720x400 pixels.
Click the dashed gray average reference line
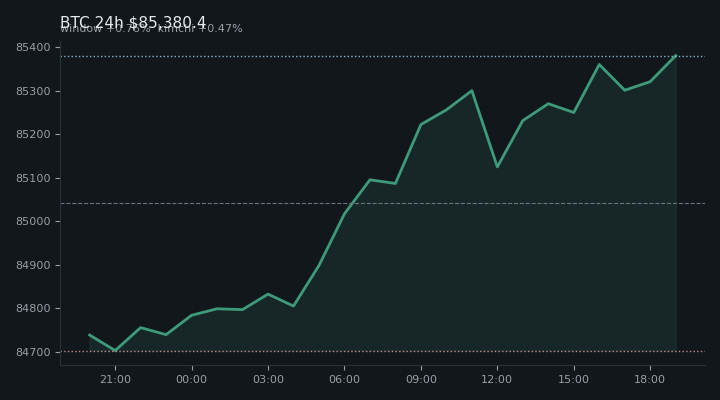[x=383, y=203]
